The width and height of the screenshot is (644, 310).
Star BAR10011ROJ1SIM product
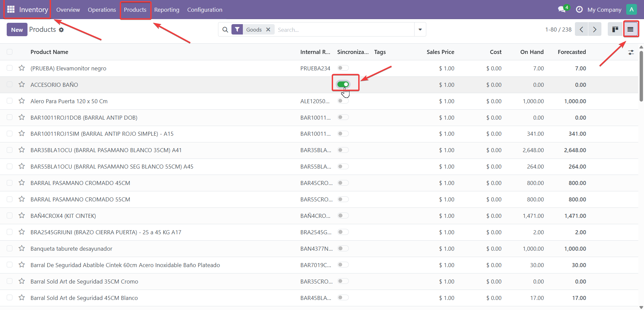(22, 133)
